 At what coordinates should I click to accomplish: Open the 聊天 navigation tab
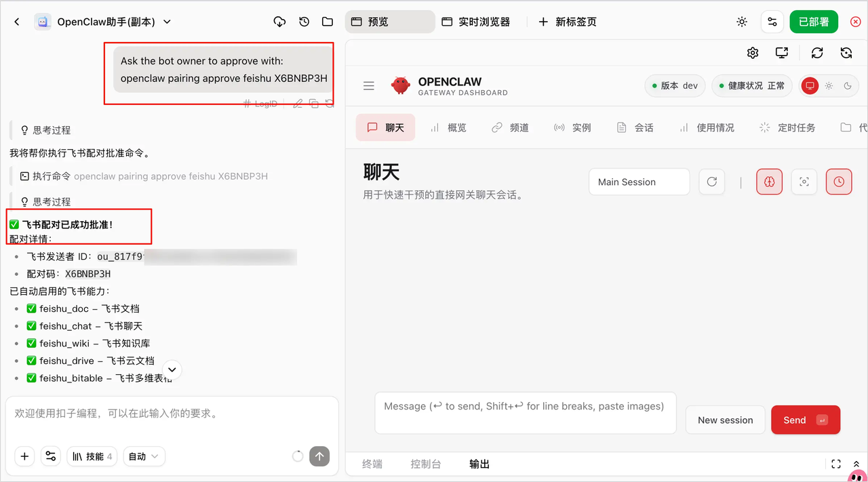(x=385, y=127)
